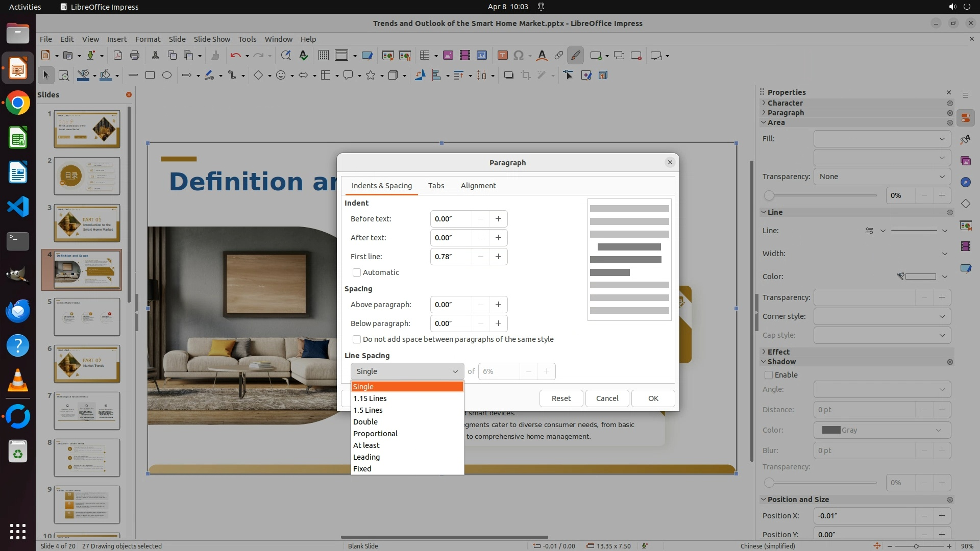This screenshot has width=980, height=551.
Task: Click the OK button
Action: point(653,398)
